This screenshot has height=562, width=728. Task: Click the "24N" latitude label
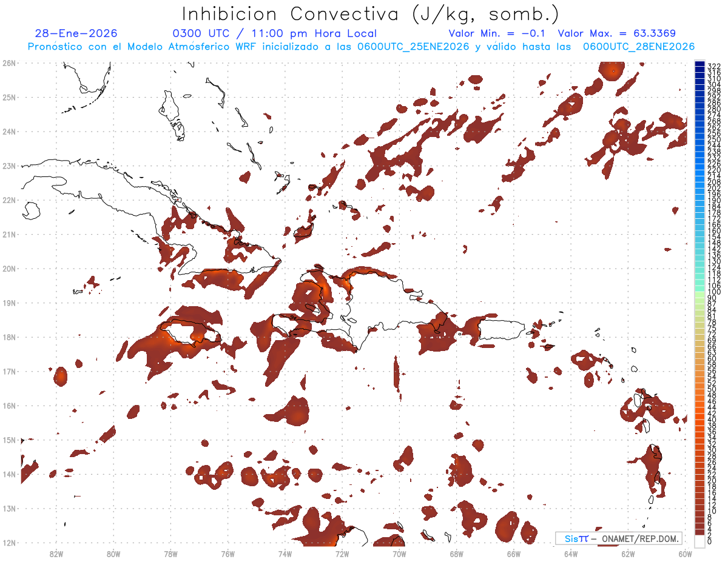9,132
